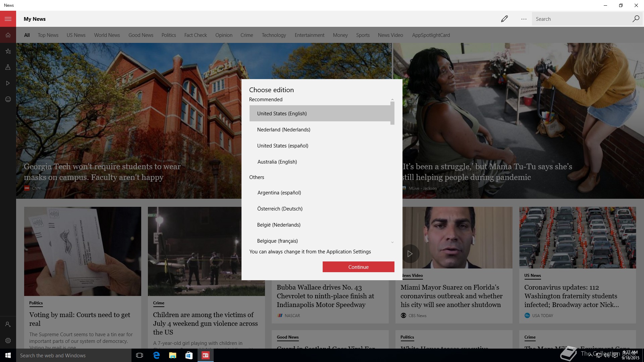Screen dimensions: 644x362
Task: Open File Explorer from taskbar
Action: pos(172,355)
